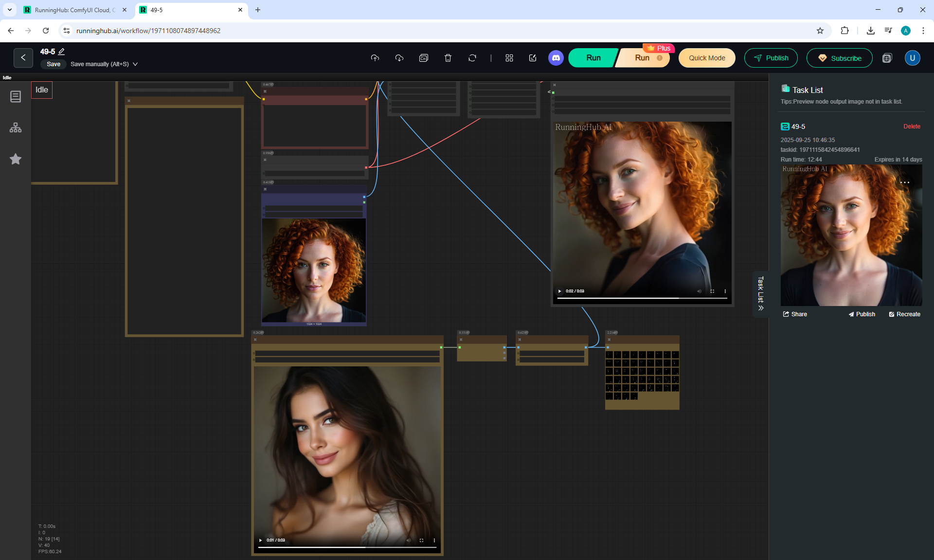Collapse the Task List side tab
934x560 pixels.
[x=760, y=293]
